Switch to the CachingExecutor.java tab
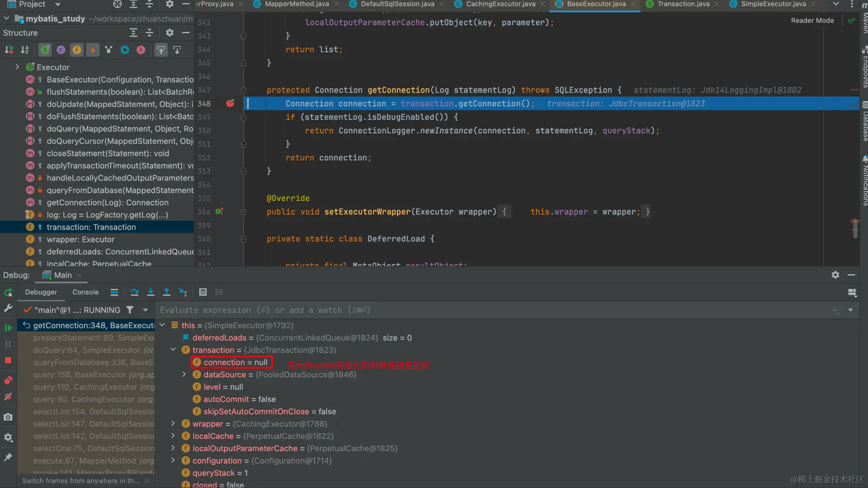868x488 pixels. [500, 4]
